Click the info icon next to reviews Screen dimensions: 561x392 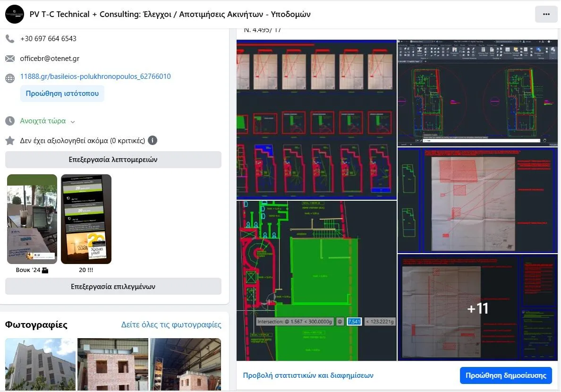coord(153,141)
